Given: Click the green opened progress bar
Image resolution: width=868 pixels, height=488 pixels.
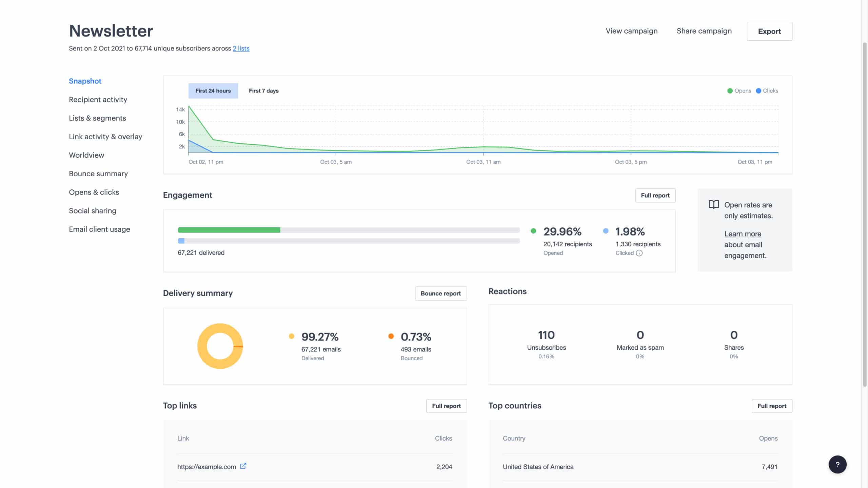Looking at the screenshot, I should point(229,230).
